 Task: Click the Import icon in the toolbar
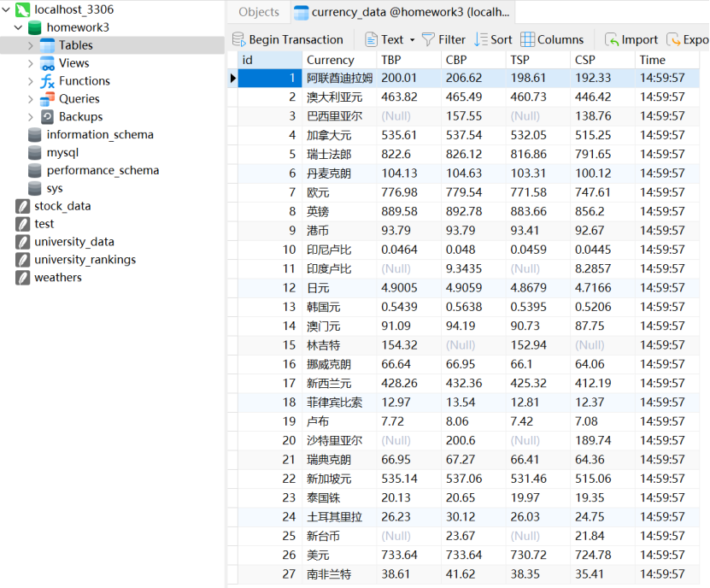point(612,40)
